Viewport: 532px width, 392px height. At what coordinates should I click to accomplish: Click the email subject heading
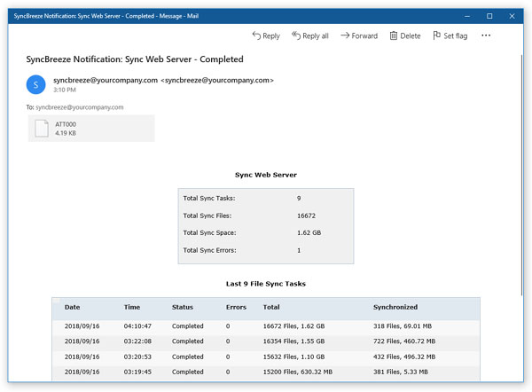click(x=135, y=59)
